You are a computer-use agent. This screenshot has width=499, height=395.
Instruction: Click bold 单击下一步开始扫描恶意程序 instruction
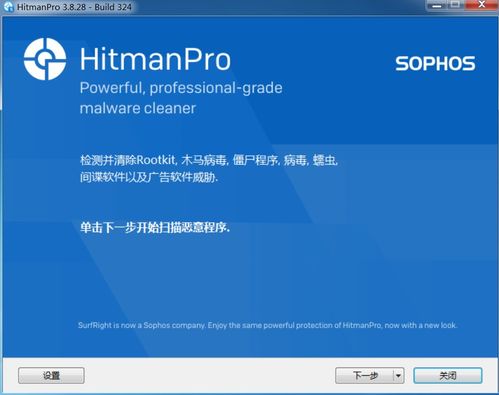(x=155, y=228)
